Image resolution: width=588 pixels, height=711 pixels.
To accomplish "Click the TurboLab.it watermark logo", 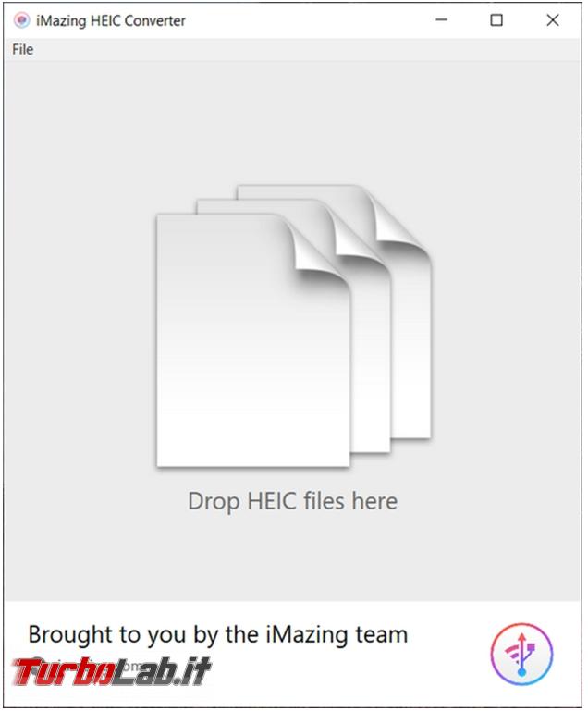I will pyautogui.click(x=111, y=670).
